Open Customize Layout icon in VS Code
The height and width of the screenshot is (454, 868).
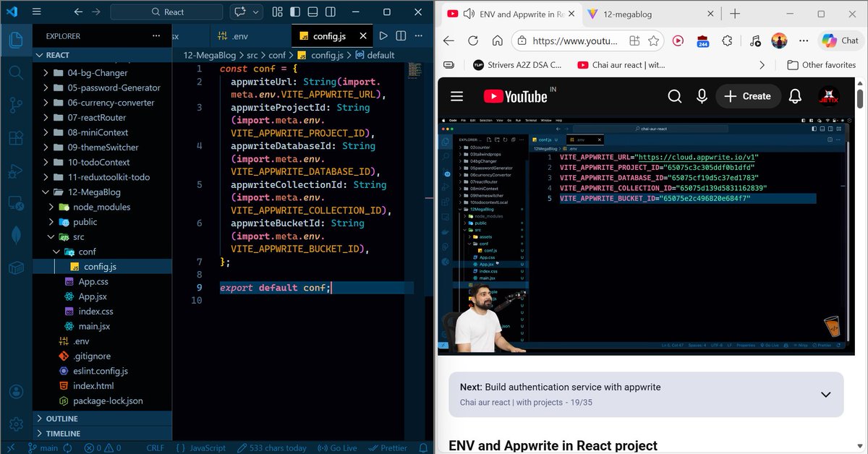pyautogui.click(x=278, y=12)
